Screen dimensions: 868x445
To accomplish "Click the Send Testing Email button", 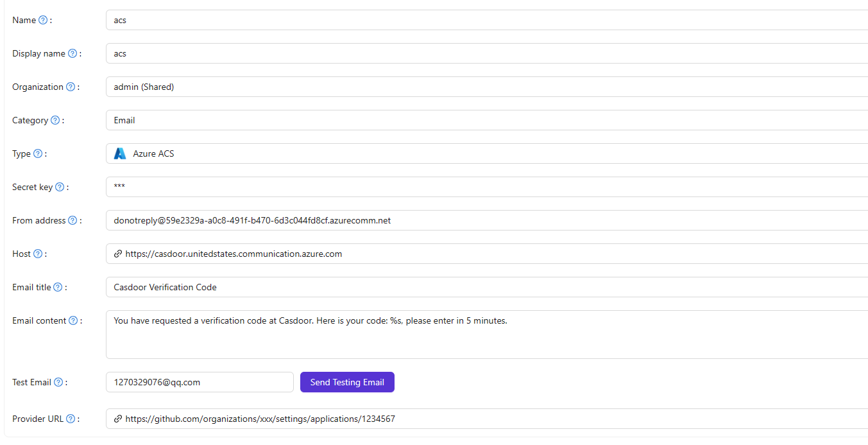I will click(x=347, y=381).
